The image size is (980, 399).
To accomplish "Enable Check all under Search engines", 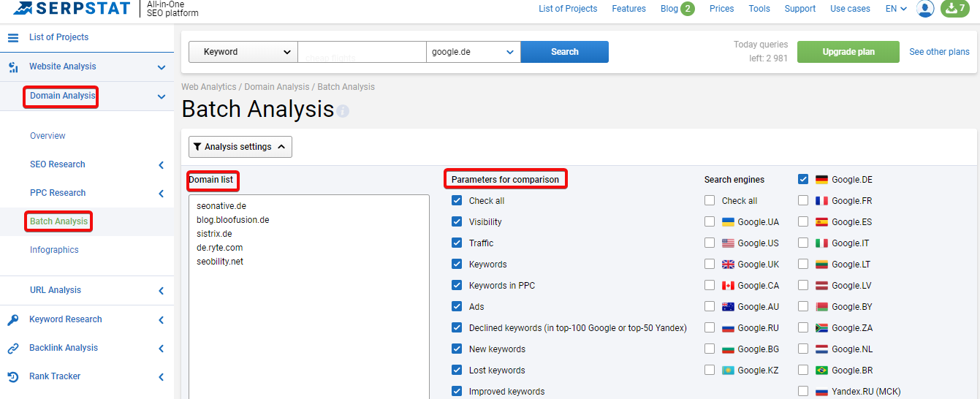I will [710, 201].
